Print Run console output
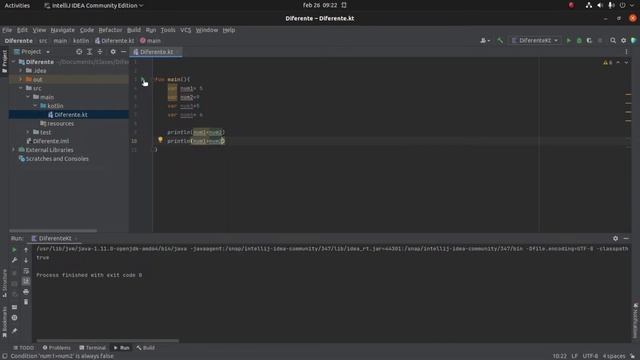This screenshot has width=640, height=360. [26, 292]
